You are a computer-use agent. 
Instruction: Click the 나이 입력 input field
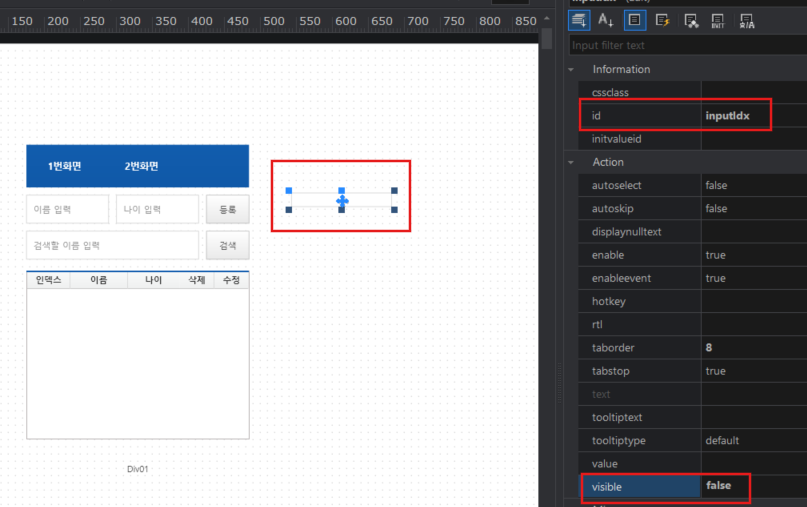click(157, 209)
